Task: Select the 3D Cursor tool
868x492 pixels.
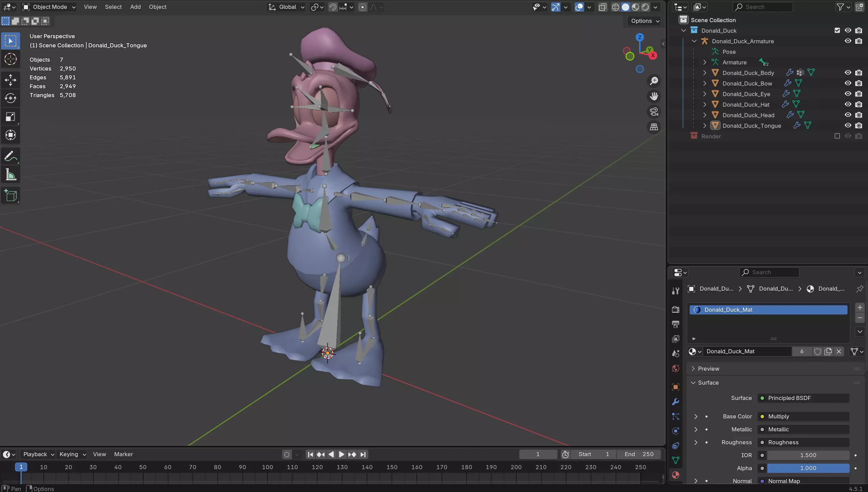Action: (x=10, y=59)
